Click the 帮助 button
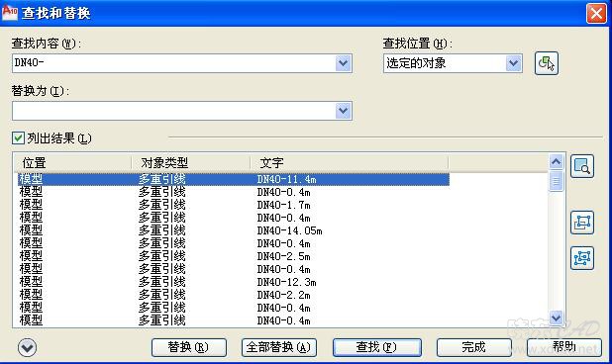Image resolution: width=612 pixels, height=364 pixels. [564, 347]
